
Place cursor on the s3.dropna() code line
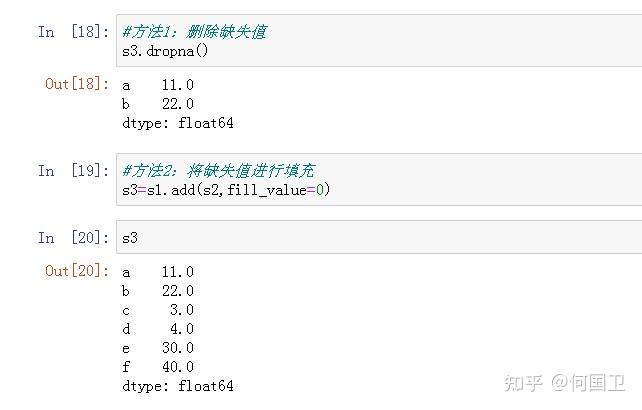(164, 50)
